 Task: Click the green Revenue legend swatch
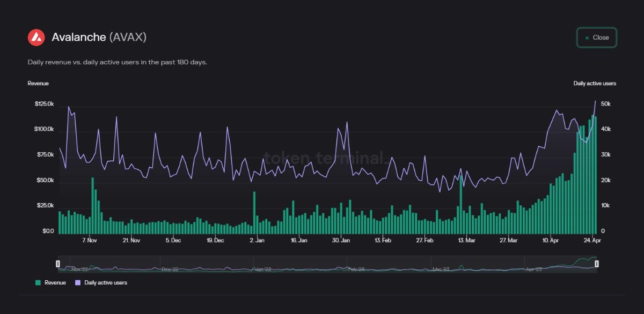[38, 282]
